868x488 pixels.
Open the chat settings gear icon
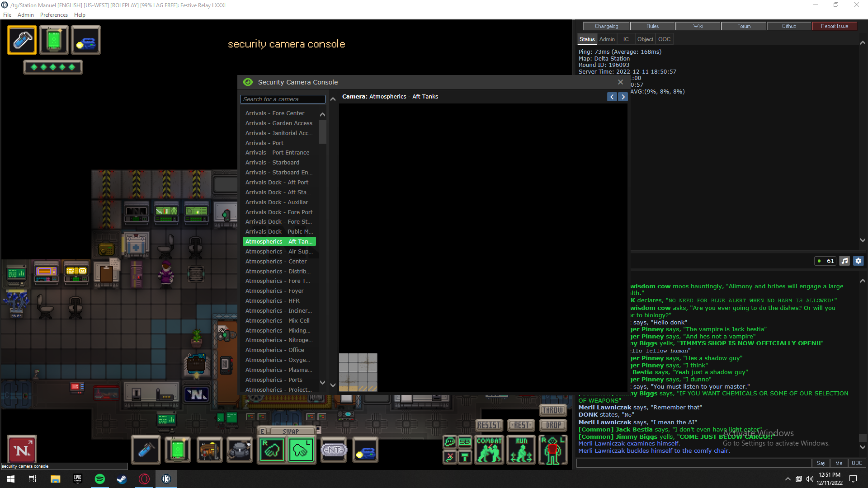(858, 261)
